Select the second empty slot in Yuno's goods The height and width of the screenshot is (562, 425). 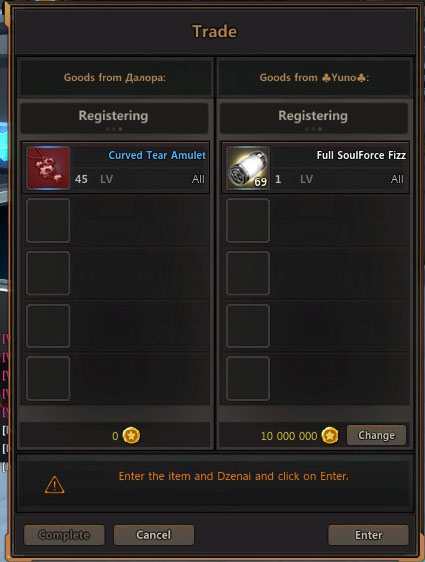pyautogui.click(x=248, y=273)
